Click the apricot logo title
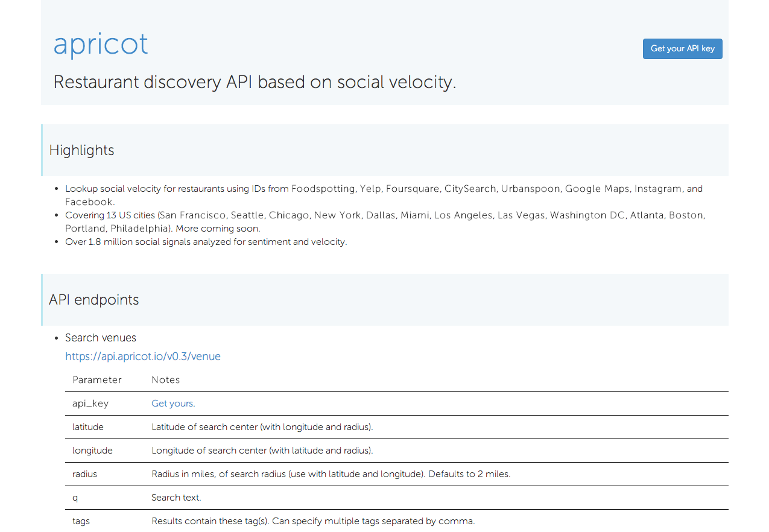Viewport: 769px width, 532px height. (x=101, y=45)
